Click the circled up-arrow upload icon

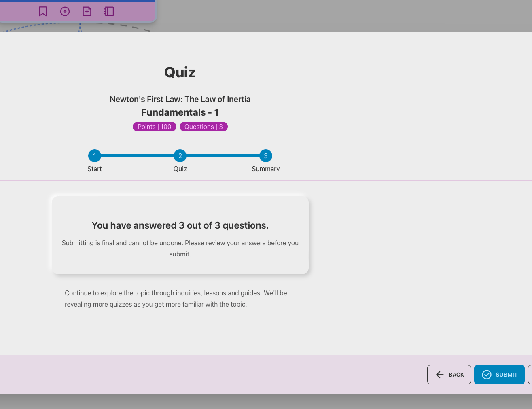65,11
